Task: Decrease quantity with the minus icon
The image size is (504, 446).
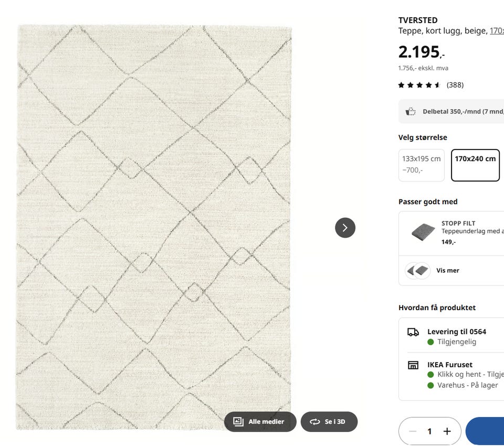Action: [413, 431]
